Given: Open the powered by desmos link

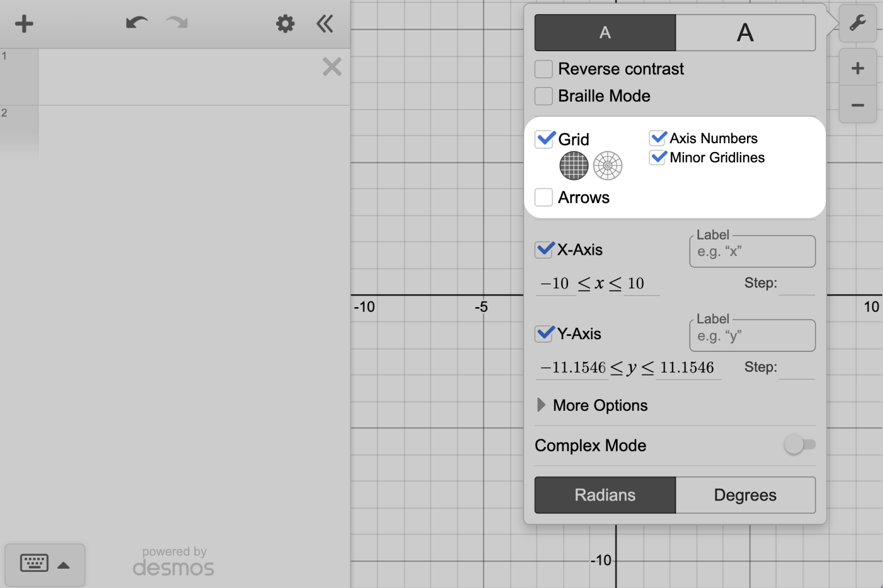Looking at the screenshot, I should click(173, 562).
